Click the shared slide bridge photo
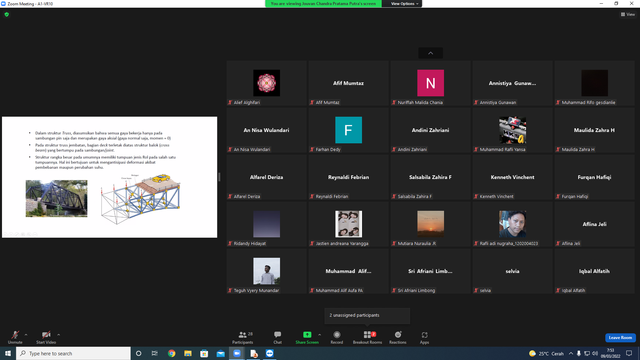The height and width of the screenshot is (360, 640). (x=56, y=198)
